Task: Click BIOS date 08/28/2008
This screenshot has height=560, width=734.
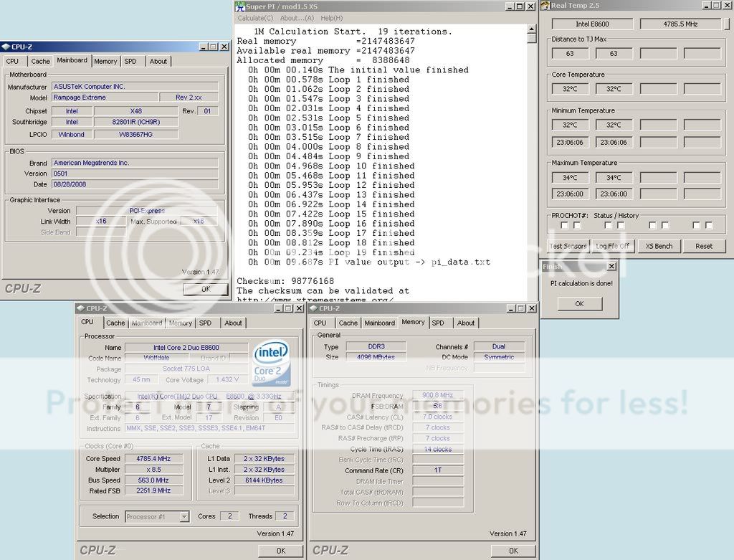Action: (x=135, y=184)
